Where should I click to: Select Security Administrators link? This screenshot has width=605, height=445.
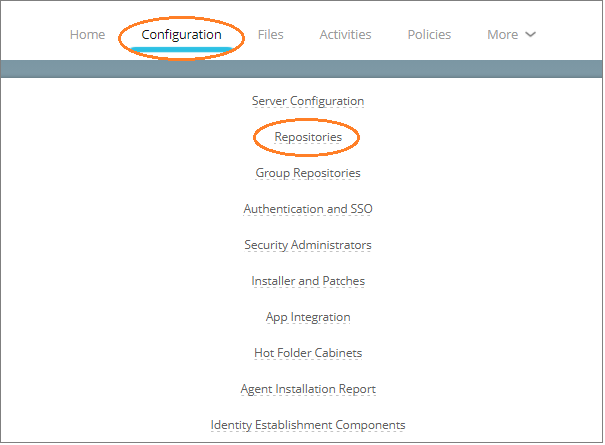pyautogui.click(x=308, y=245)
